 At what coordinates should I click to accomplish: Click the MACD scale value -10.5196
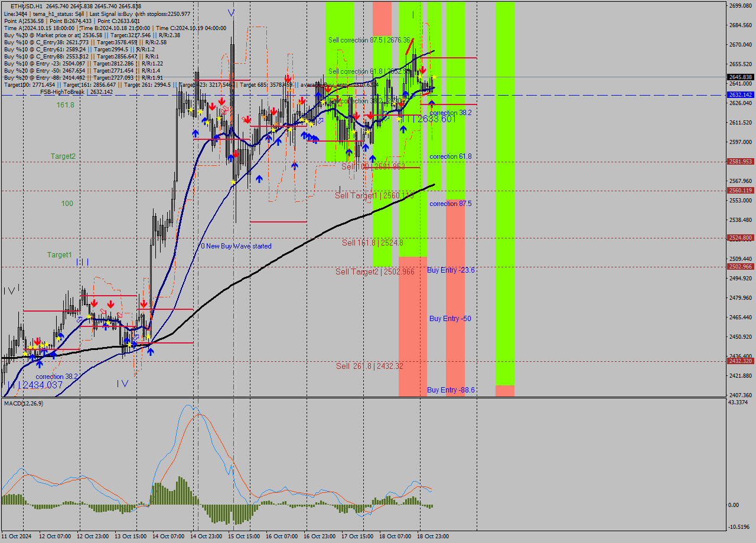click(x=739, y=527)
